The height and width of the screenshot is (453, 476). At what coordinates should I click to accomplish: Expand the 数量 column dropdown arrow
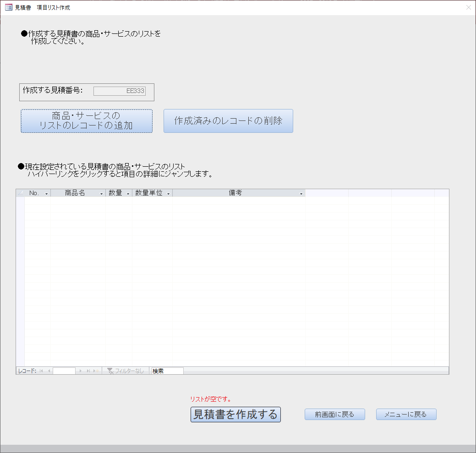click(128, 194)
